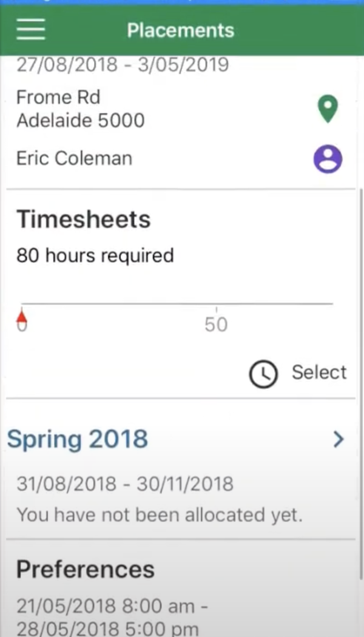This screenshot has width=364, height=637.
Task: Click the Placements header title
Action: [x=181, y=30]
